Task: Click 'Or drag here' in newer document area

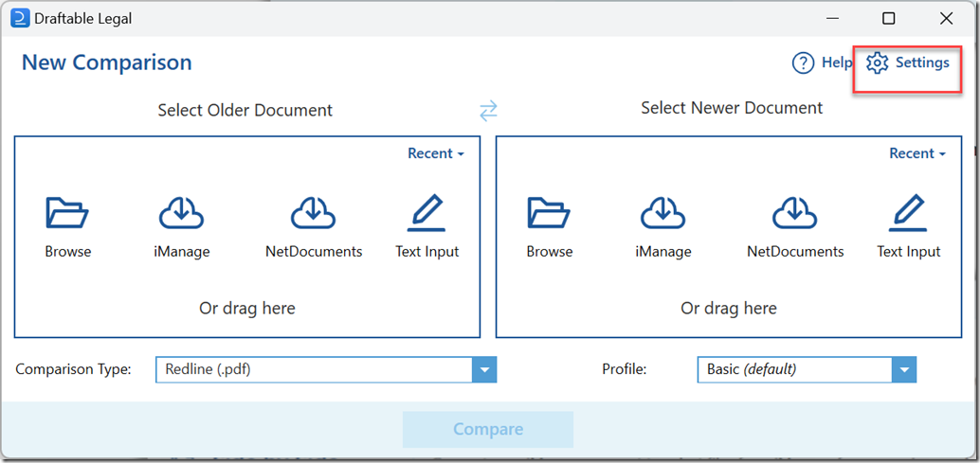Action: click(x=729, y=309)
